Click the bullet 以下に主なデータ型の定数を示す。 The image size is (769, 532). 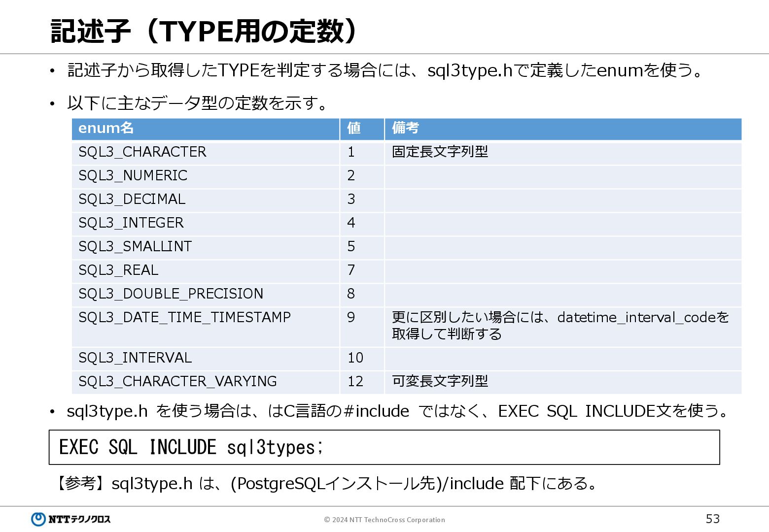pos(197,103)
